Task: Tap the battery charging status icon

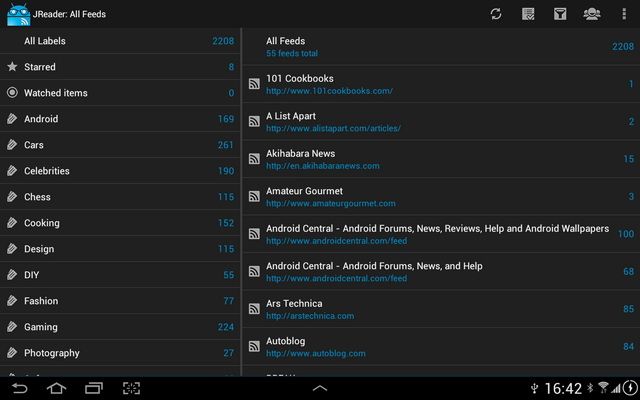Action: [631, 388]
